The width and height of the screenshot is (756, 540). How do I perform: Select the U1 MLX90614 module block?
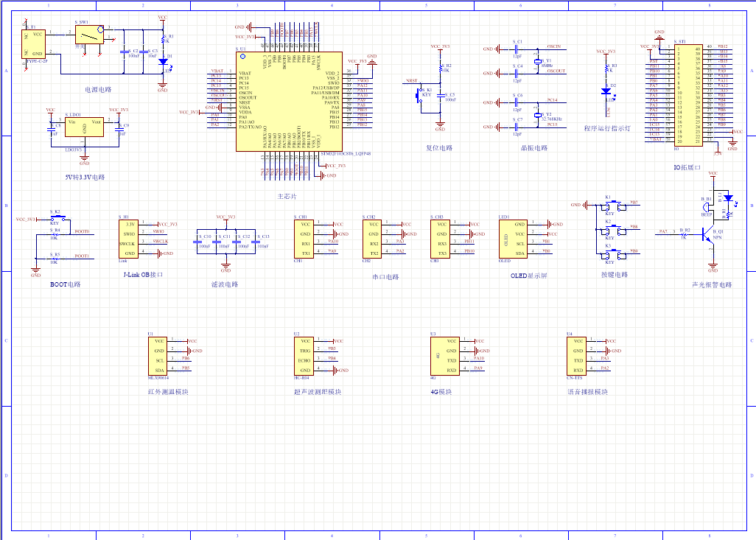(x=158, y=356)
